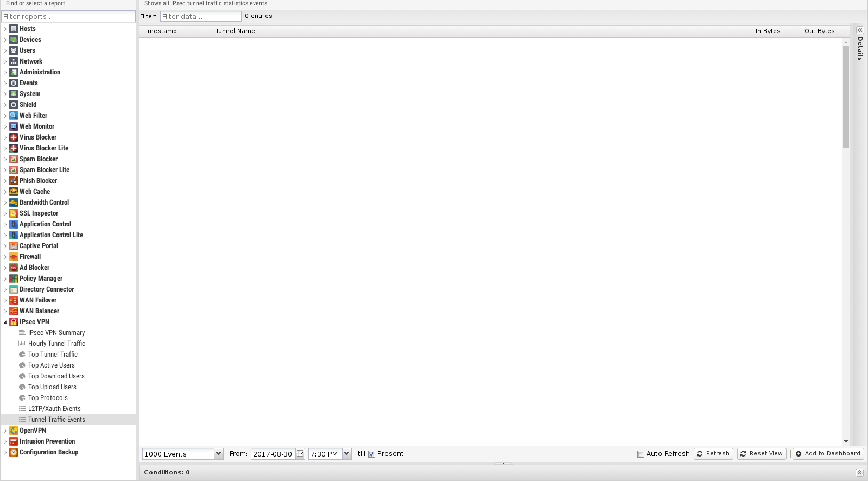The image size is (868, 481).
Task: Open the From date calendar picker
Action: pyautogui.click(x=300, y=454)
